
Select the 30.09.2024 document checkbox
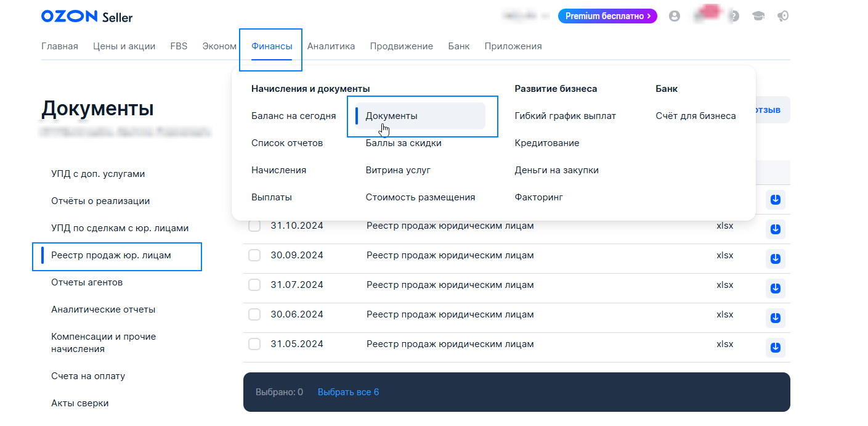tap(254, 255)
